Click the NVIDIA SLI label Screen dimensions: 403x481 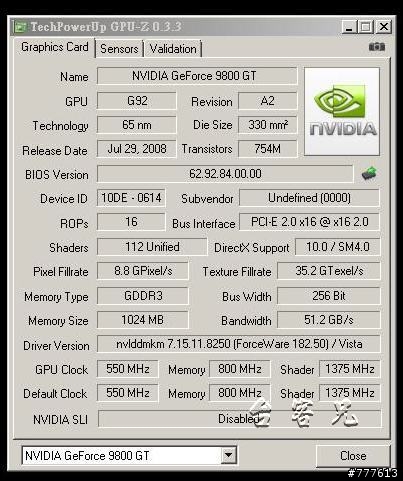(x=61, y=420)
